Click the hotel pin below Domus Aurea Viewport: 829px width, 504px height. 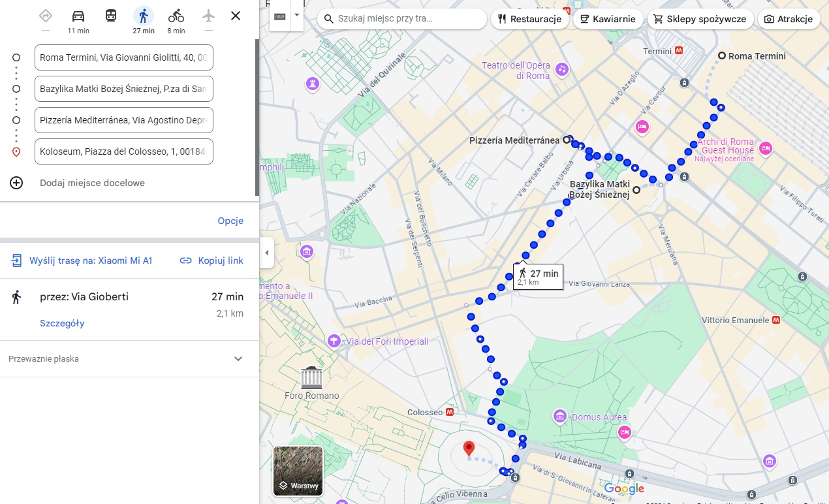click(x=625, y=432)
